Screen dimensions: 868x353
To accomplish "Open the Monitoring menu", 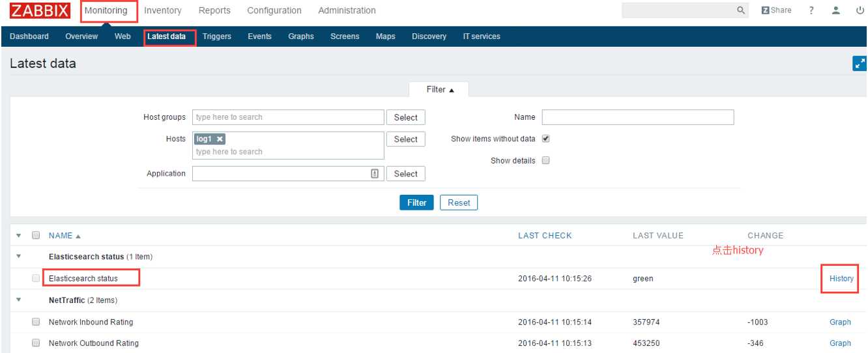I will pos(106,10).
